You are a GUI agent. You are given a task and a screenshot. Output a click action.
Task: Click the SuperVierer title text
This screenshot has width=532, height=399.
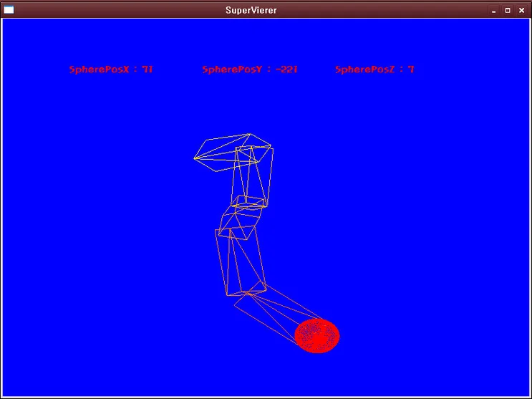coord(251,11)
